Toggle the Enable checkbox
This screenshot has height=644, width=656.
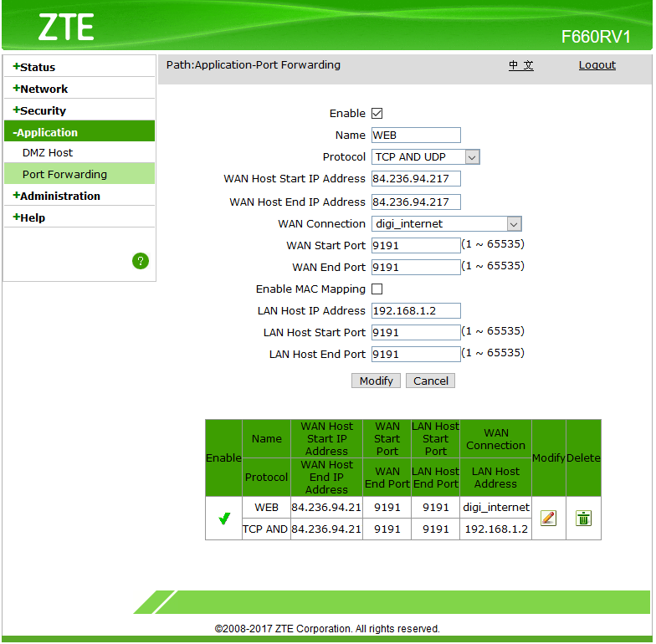click(377, 114)
